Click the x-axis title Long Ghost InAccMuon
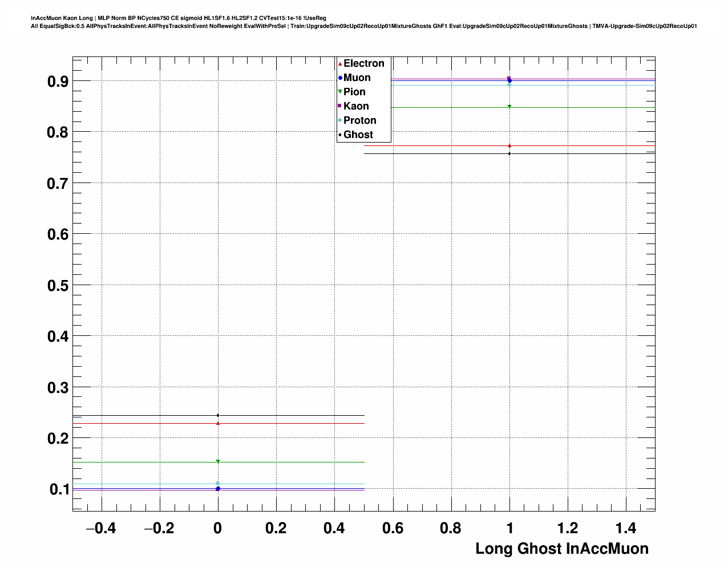728x568 pixels. pos(561,549)
